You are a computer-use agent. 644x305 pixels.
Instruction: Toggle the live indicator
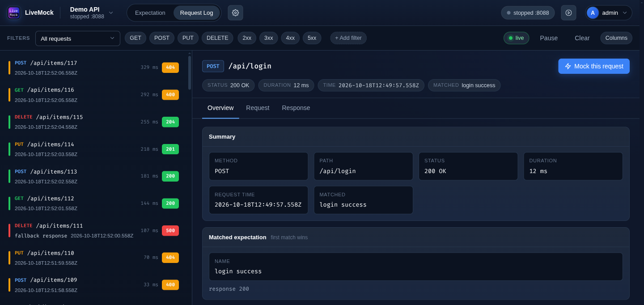(x=516, y=38)
